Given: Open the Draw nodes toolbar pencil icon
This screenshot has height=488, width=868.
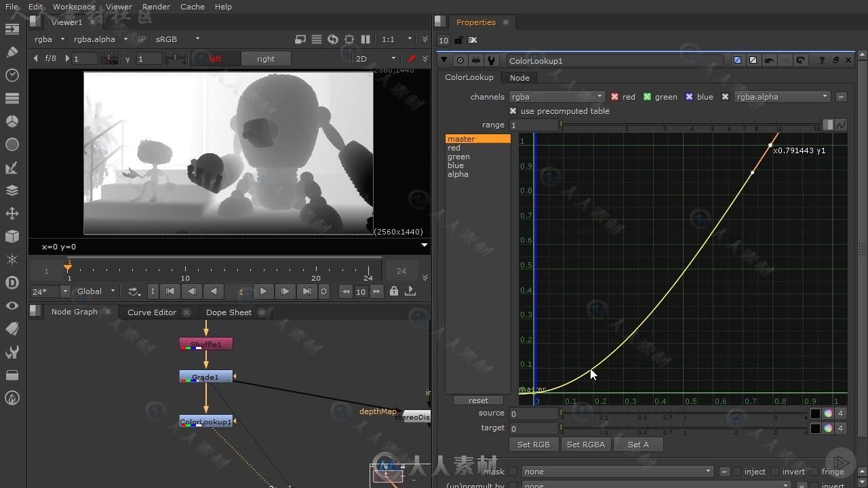Looking at the screenshot, I should point(12,52).
